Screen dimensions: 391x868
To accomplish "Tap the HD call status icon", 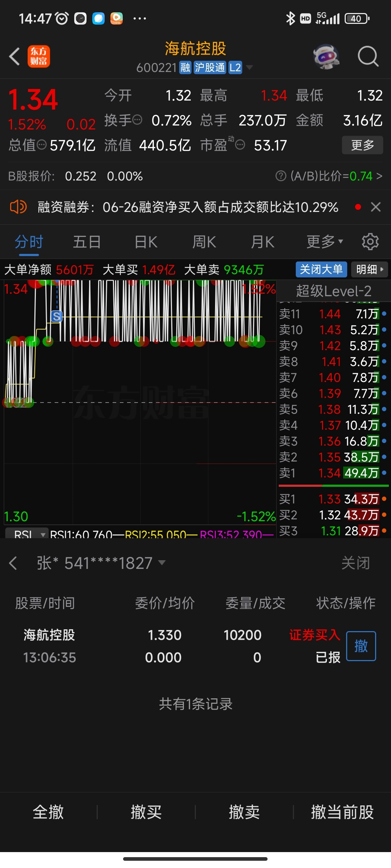I will 306,18.
